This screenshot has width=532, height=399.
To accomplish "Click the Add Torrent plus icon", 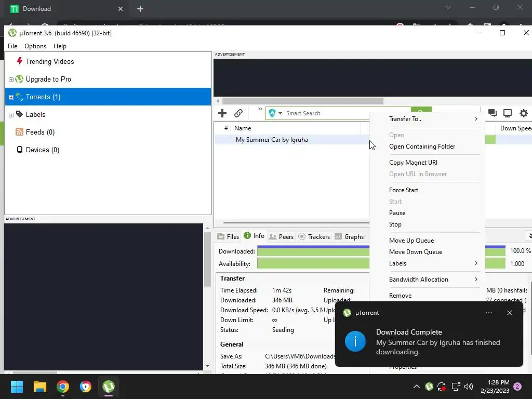I will pos(222,113).
